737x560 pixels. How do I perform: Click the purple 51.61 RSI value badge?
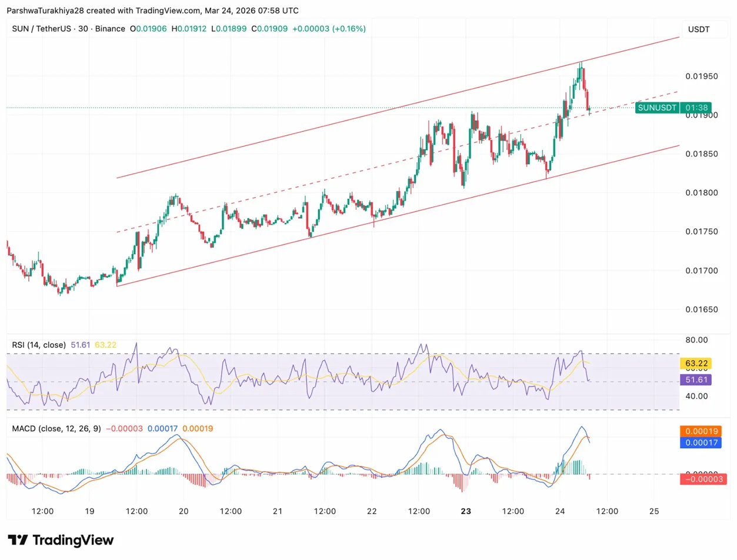click(696, 379)
